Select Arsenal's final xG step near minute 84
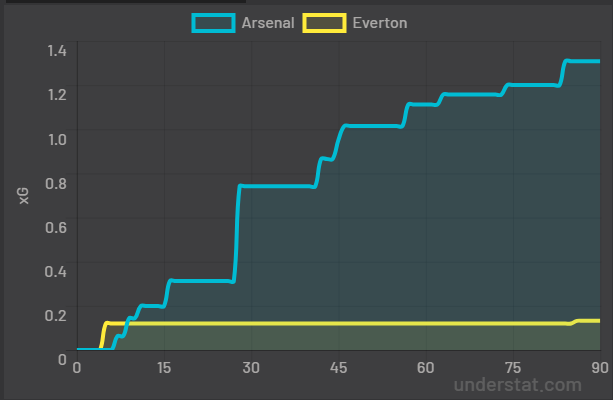This screenshot has width=613, height=400. point(563,73)
